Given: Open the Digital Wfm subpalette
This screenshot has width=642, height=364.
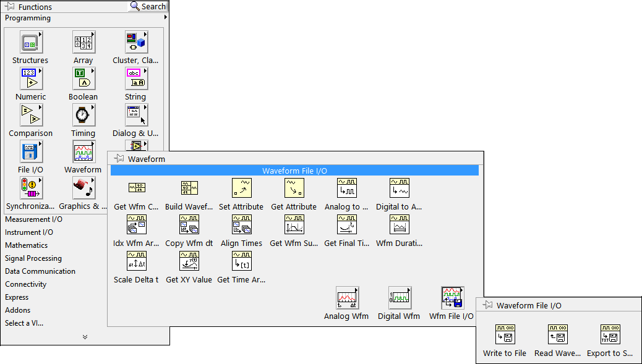Looking at the screenshot, I should pyautogui.click(x=400, y=298).
